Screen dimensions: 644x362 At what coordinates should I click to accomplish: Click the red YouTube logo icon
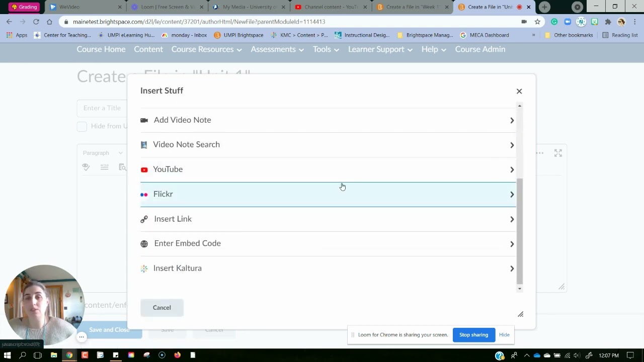coord(144,169)
